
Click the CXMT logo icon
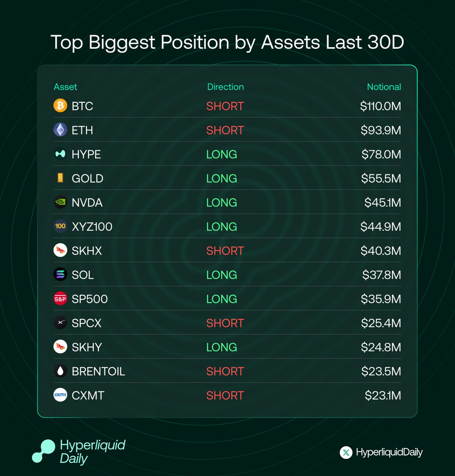pyautogui.click(x=60, y=395)
